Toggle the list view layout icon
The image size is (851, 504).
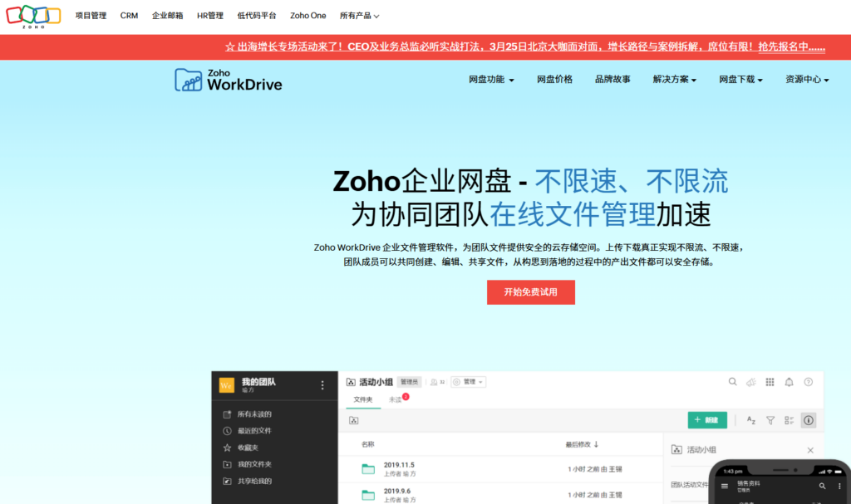(790, 421)
